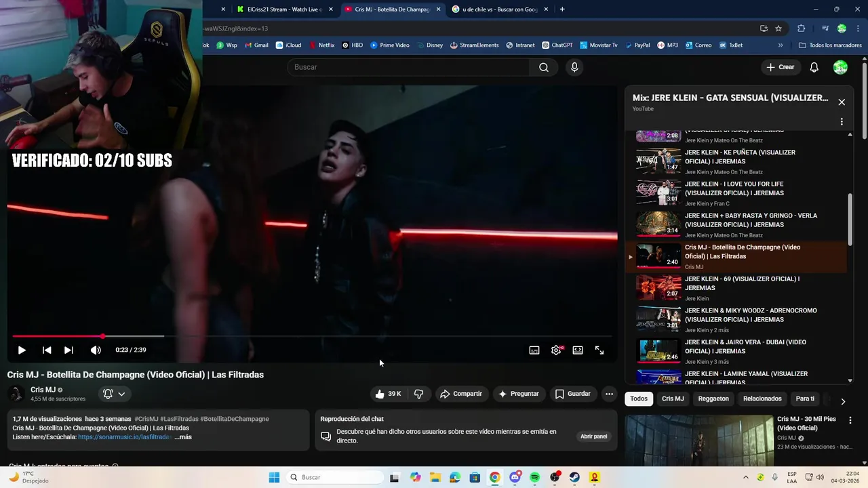Open a new browser tab
The image size is (868, 488).
562,9
